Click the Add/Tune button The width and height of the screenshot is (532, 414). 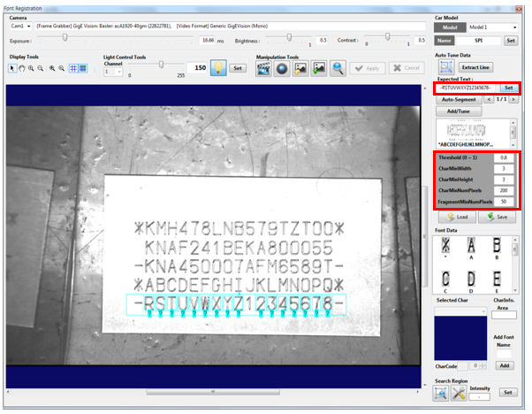click(x=459, y=112)
